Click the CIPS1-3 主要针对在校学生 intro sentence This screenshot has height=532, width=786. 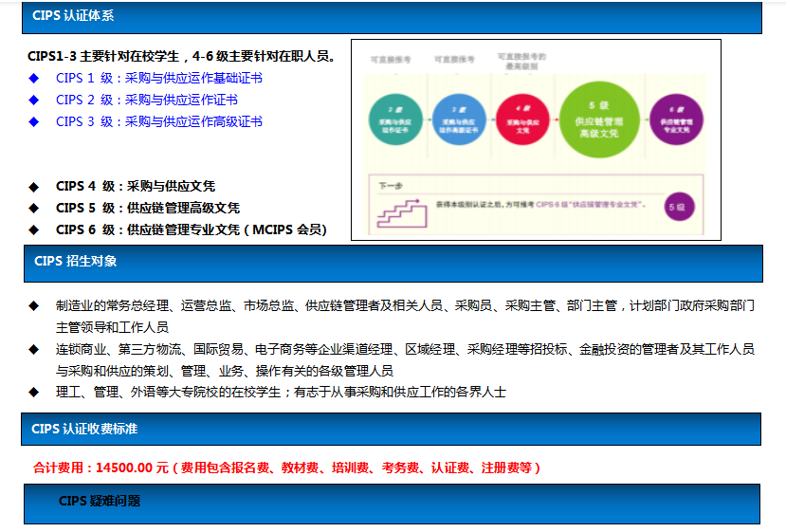click(181, 56)
